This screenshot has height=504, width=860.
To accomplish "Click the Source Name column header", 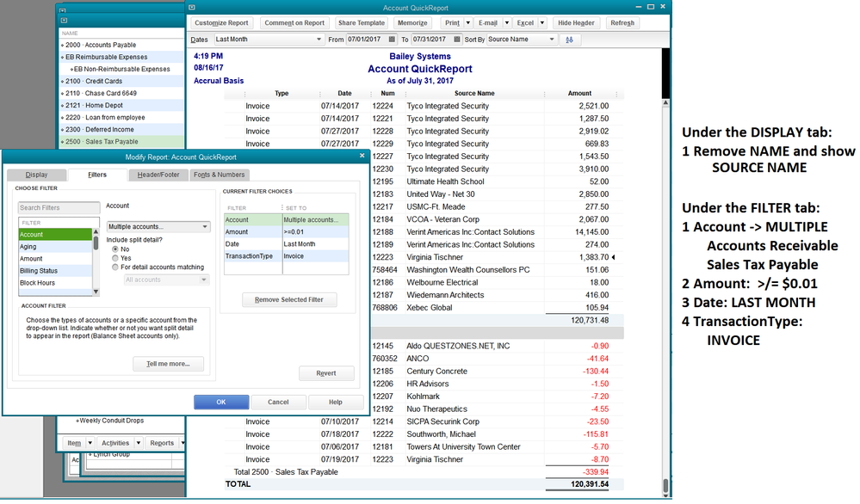I will pyautogui.click(x=474, y=93).
